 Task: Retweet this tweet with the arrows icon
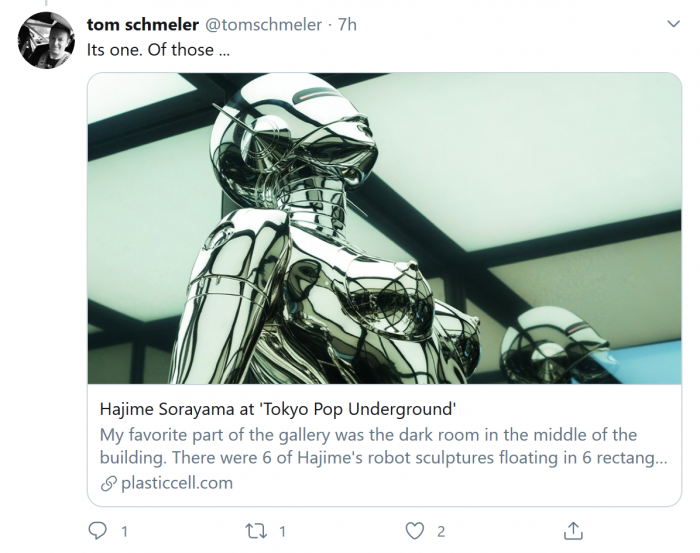tap(256, 530)
